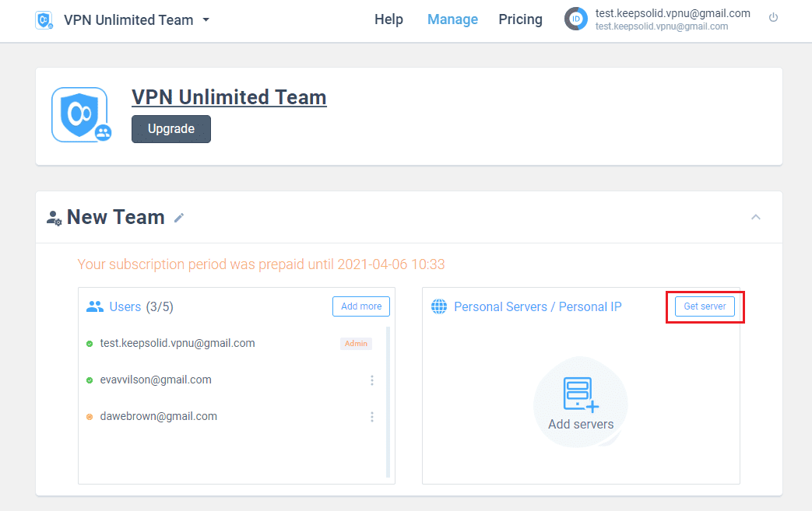Click the Add servers label
Screen dimensions: 812x511
[x=581, y=424]
